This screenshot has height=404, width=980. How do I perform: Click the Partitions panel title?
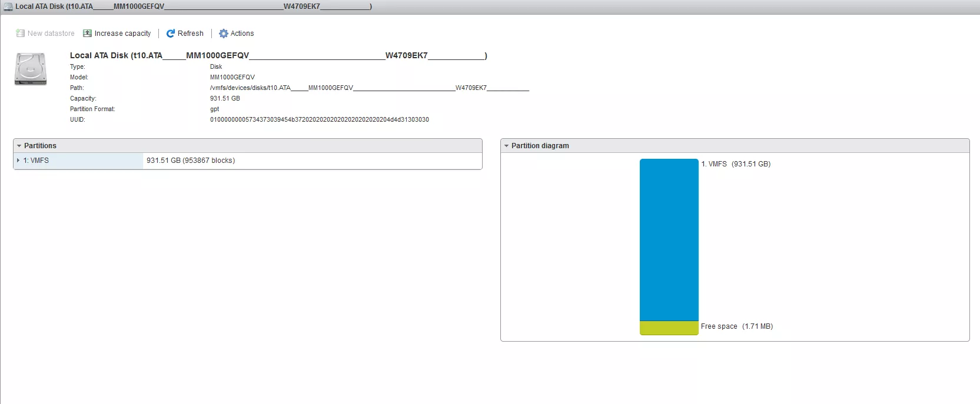40,146
